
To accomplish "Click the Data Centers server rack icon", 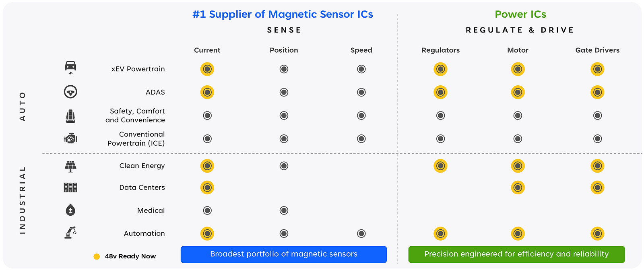I will [x=70, y=188].
